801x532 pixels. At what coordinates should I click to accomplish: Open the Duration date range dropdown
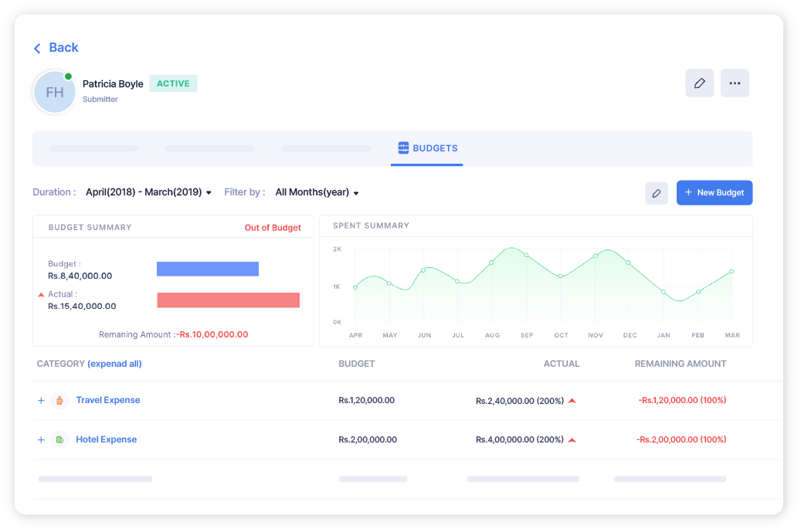click(148, 191)
